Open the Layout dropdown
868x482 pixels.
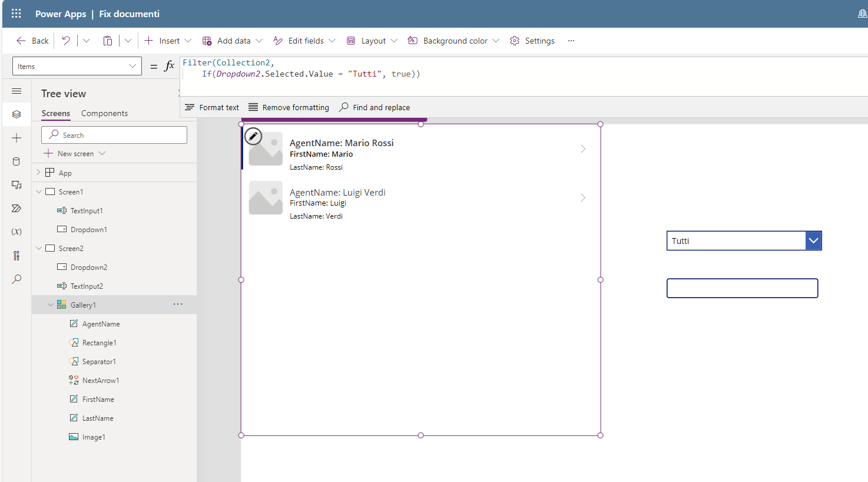pos(372,40)
